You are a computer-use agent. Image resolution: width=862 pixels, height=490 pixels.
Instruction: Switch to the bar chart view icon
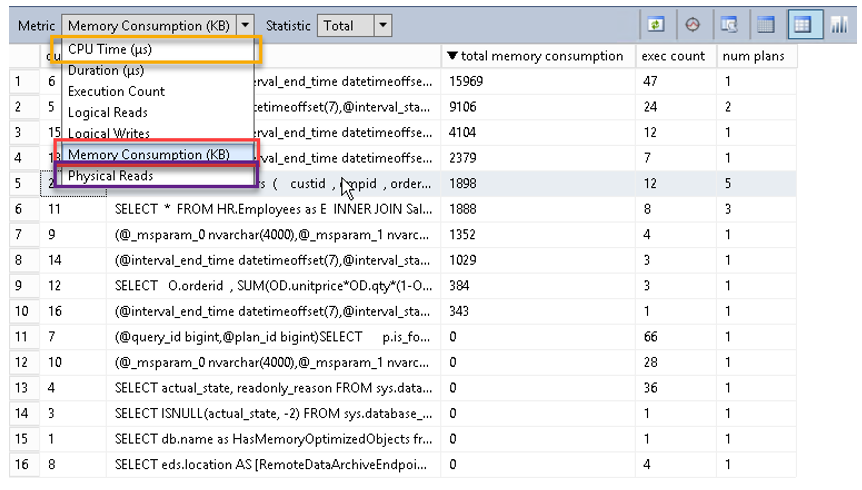[x=838, y=26]
